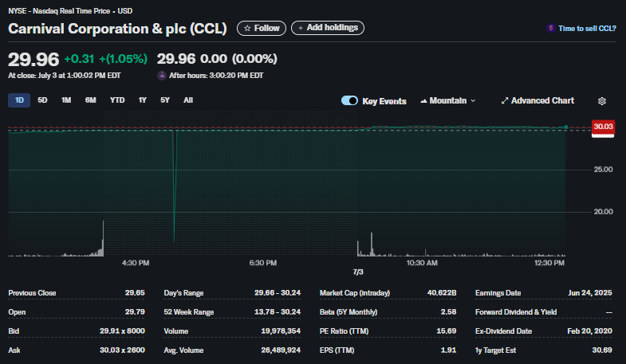Click the Carnival Corporation & plc (CCL) title
The width and height of the screenshot is (626, 364).
click(x=117, y=29)
